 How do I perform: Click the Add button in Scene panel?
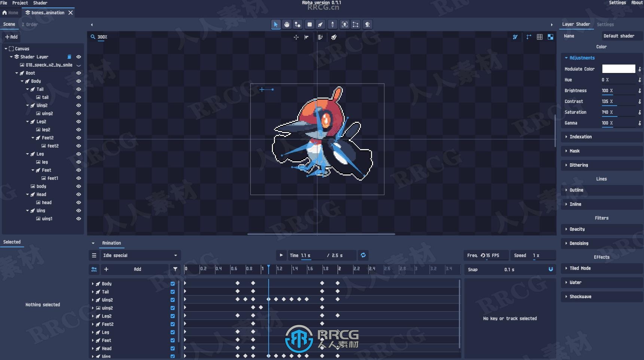pyautogui.click(x=11, y=37)
